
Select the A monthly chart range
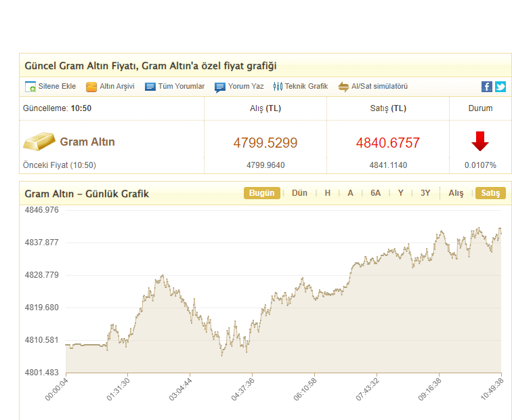tap(350, 193)
